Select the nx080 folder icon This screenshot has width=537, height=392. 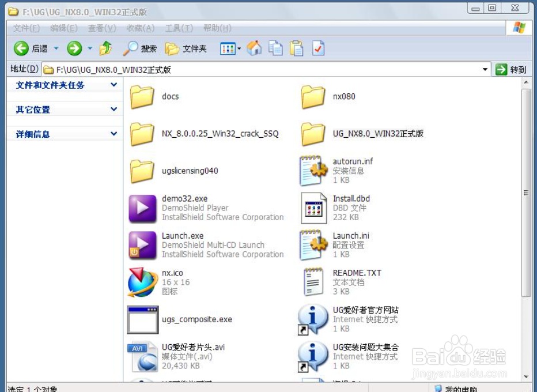point(313,97)
